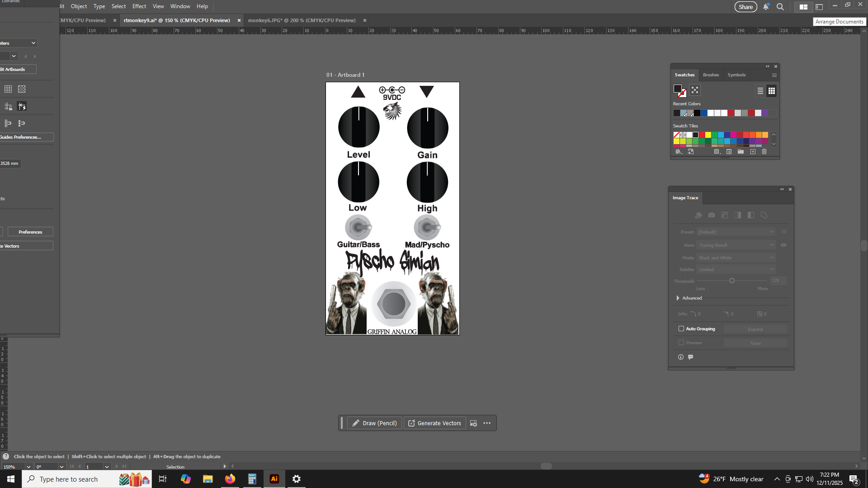Click the New Swatch plus icon

[x=753, y=152]
